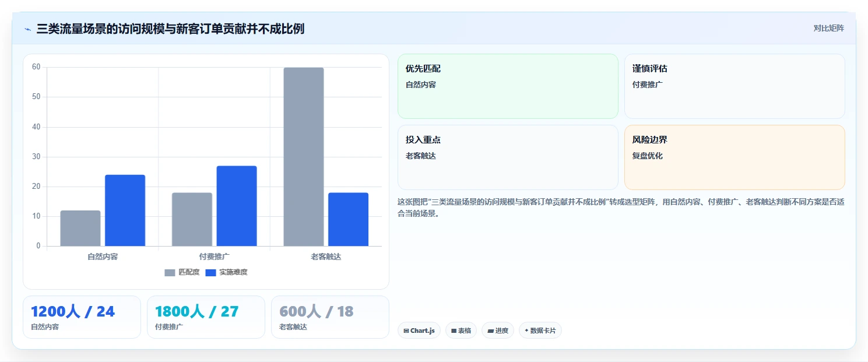Toggle the 匹配度 legend swatch

(x=170, y=273)
